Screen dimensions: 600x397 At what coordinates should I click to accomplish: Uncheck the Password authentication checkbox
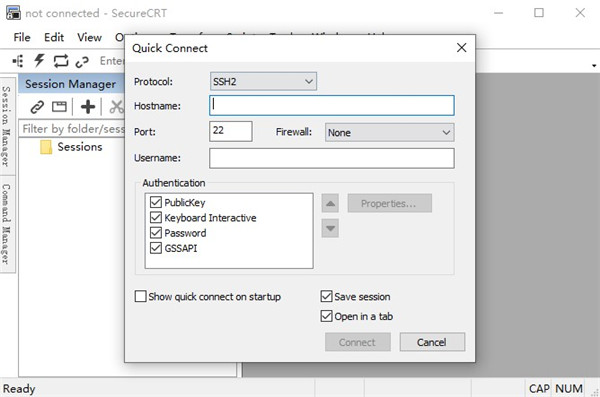[x=156, y=233]
